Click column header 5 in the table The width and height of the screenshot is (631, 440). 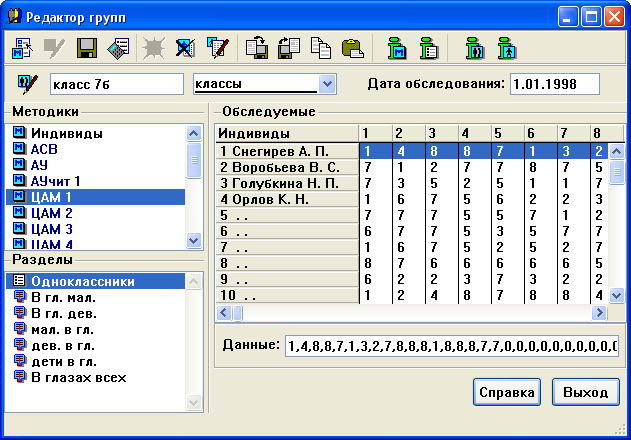[507, 133]
